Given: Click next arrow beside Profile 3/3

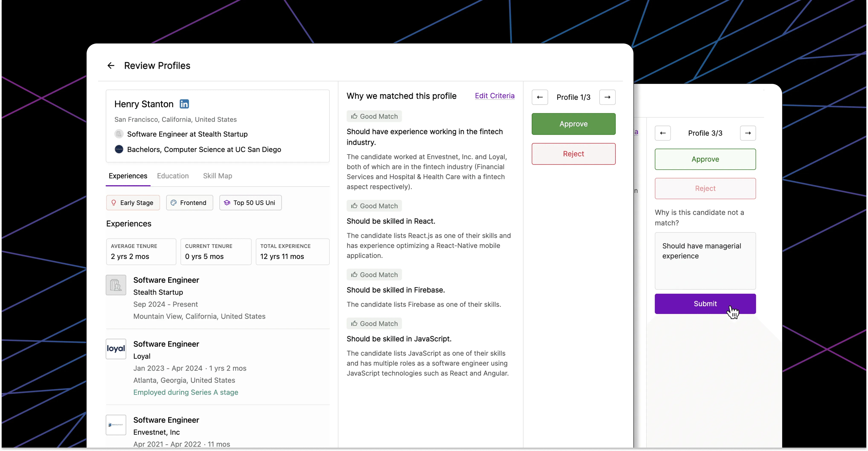Looking at the screenshot, I should (748, 133).
